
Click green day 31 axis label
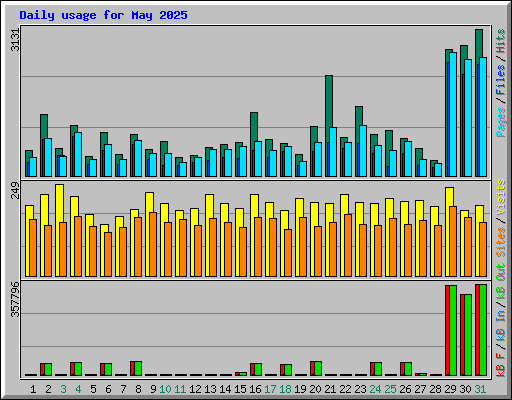(x=480, y=389)
